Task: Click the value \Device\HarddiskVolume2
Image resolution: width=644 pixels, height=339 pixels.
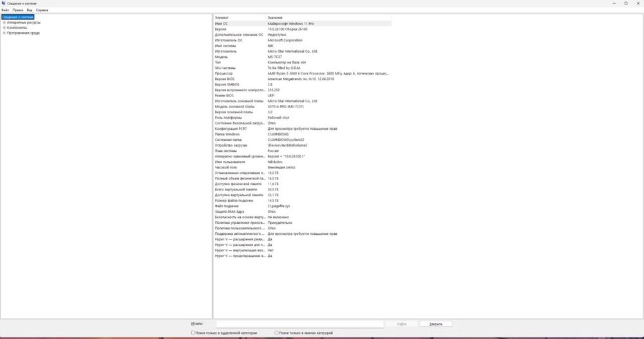Action: coord(287,145)
